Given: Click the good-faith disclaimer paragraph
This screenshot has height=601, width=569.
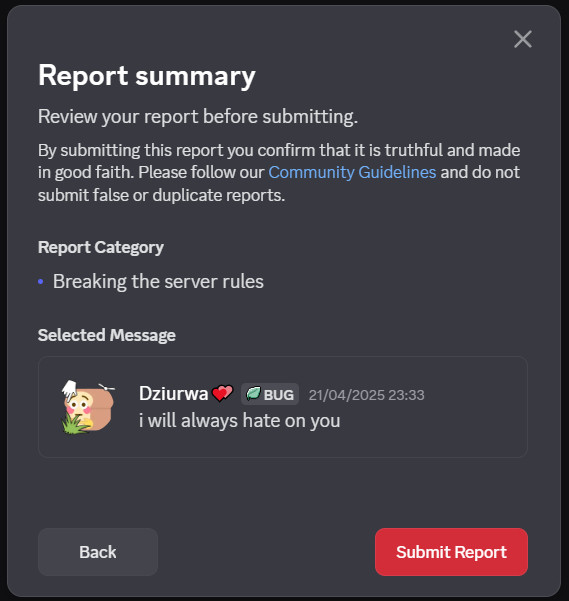Looking at the screenshot, I should 279,172.
